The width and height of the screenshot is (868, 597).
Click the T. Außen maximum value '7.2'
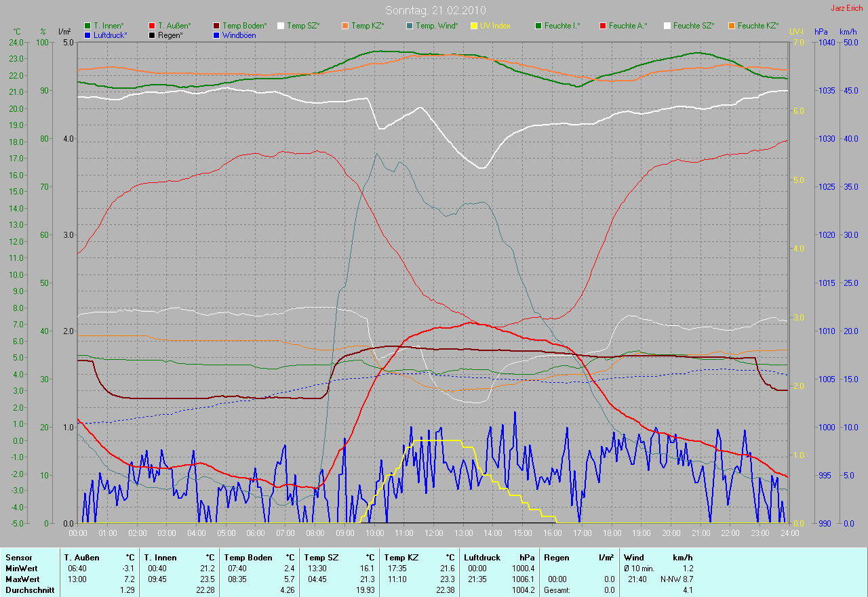pos(130,579)
